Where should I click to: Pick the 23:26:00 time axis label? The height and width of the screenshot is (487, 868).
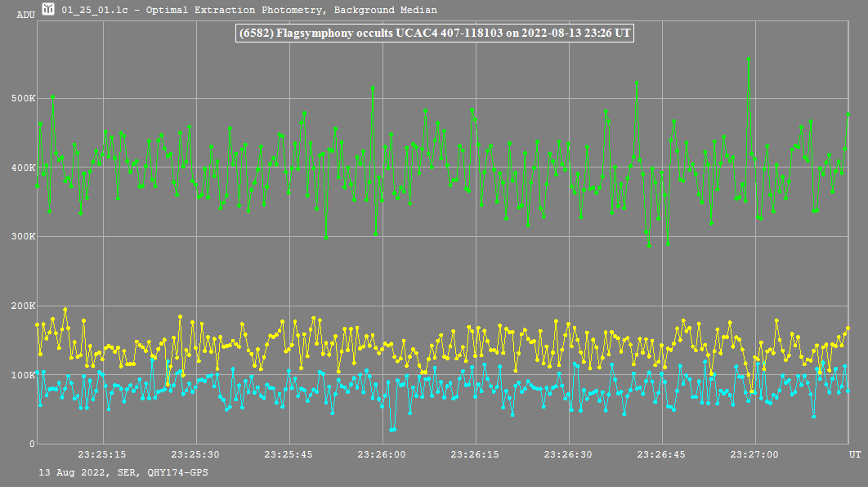click(382, 453)
